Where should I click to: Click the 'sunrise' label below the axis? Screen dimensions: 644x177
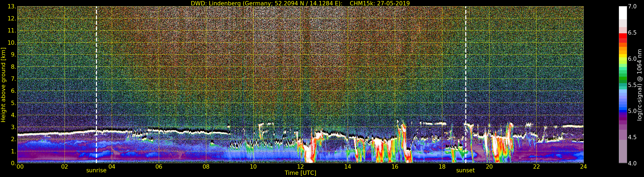coord(96,171)
